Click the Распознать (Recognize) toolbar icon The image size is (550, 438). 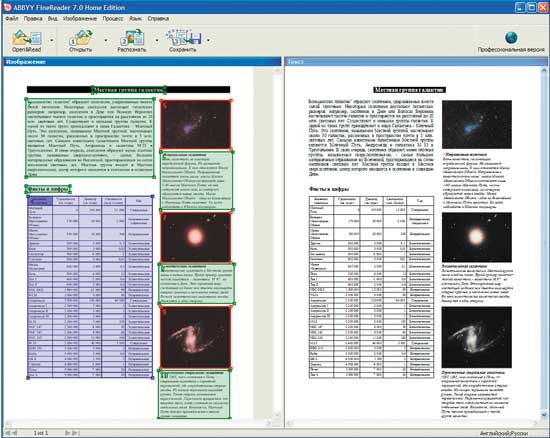132,38
